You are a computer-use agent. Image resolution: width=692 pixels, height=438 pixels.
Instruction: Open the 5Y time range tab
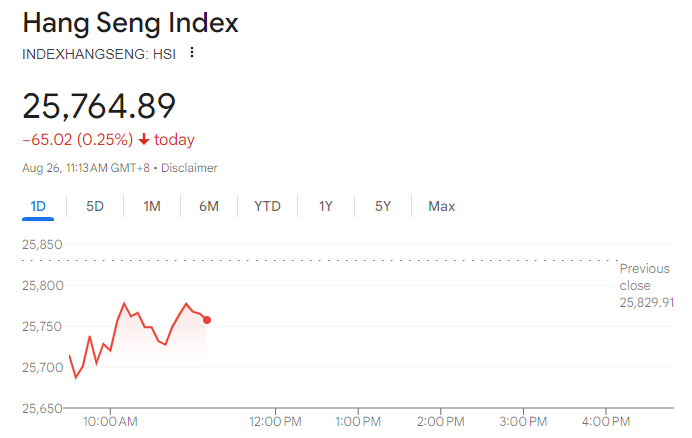pos(383,207)
